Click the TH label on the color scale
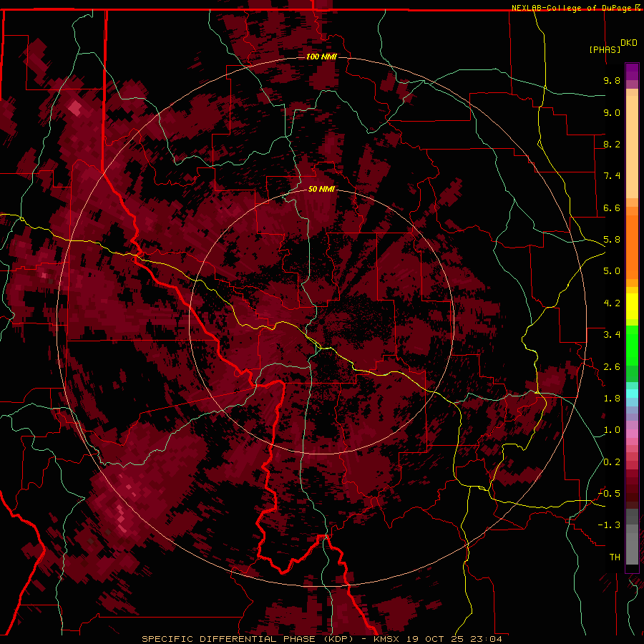 pyautogui.click(x=615, y=557)
